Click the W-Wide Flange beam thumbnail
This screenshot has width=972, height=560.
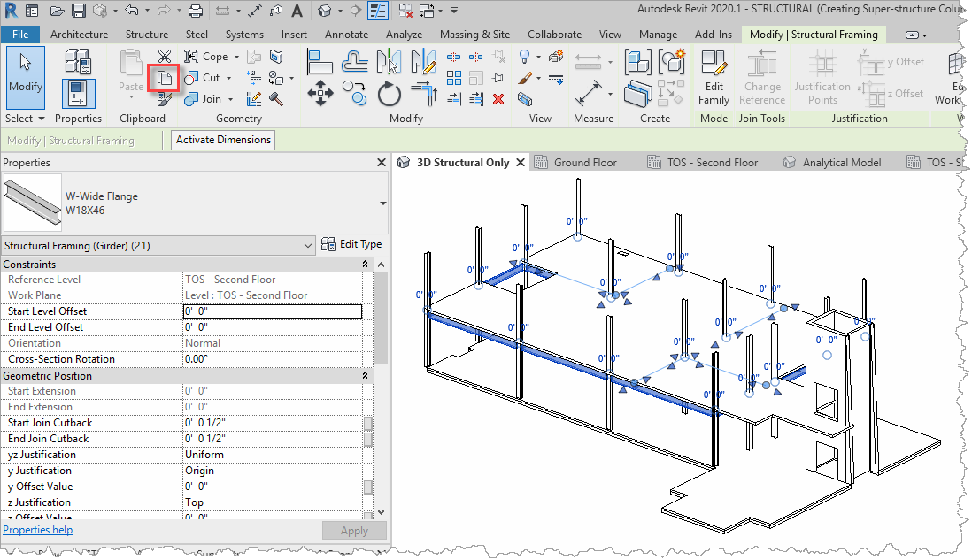tap(32, 203)
